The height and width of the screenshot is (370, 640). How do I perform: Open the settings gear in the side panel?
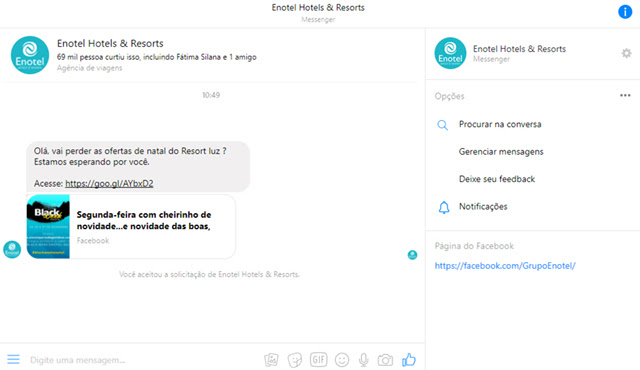[626, 53]
